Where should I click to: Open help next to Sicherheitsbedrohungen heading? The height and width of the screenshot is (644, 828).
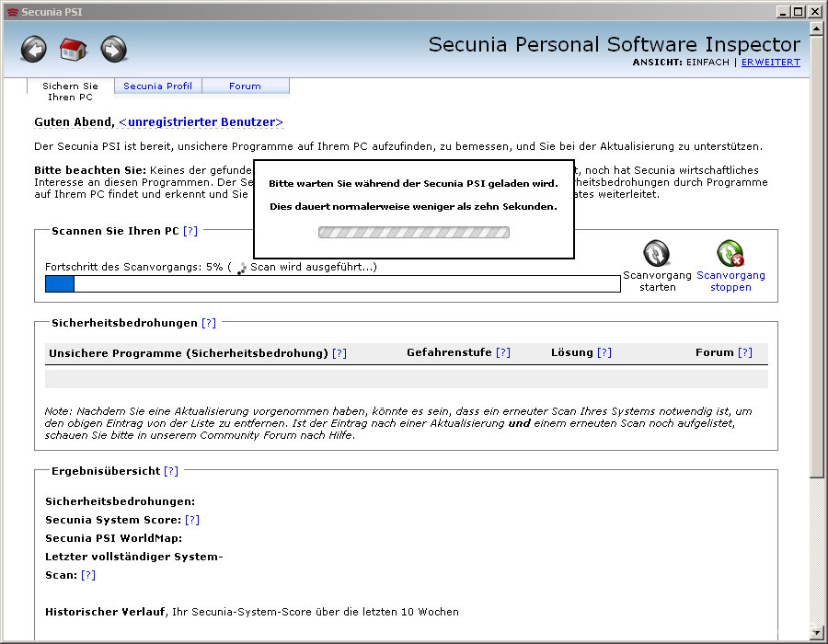click(209, 323)
